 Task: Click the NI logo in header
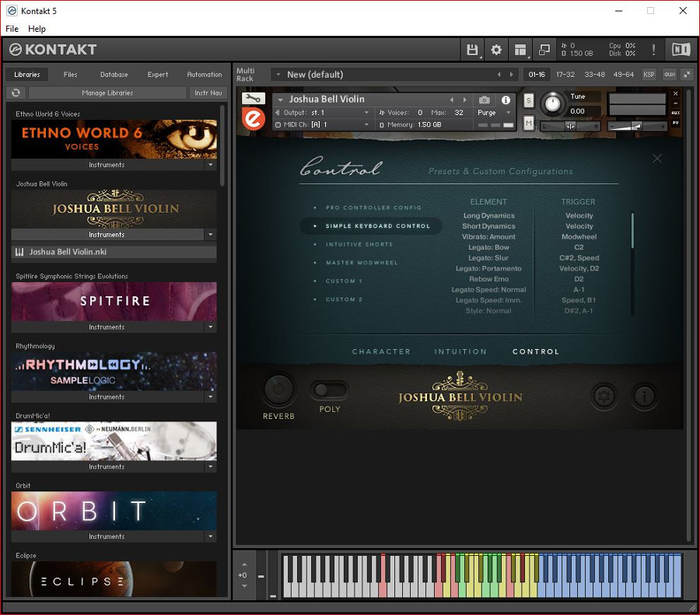(x=681, y=50)
